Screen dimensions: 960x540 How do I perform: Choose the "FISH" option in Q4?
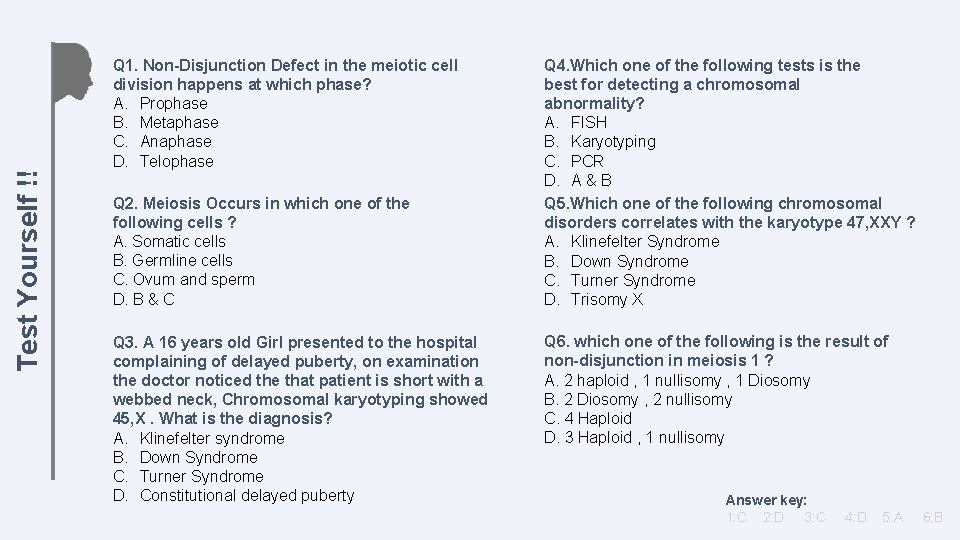pos(588,122)
